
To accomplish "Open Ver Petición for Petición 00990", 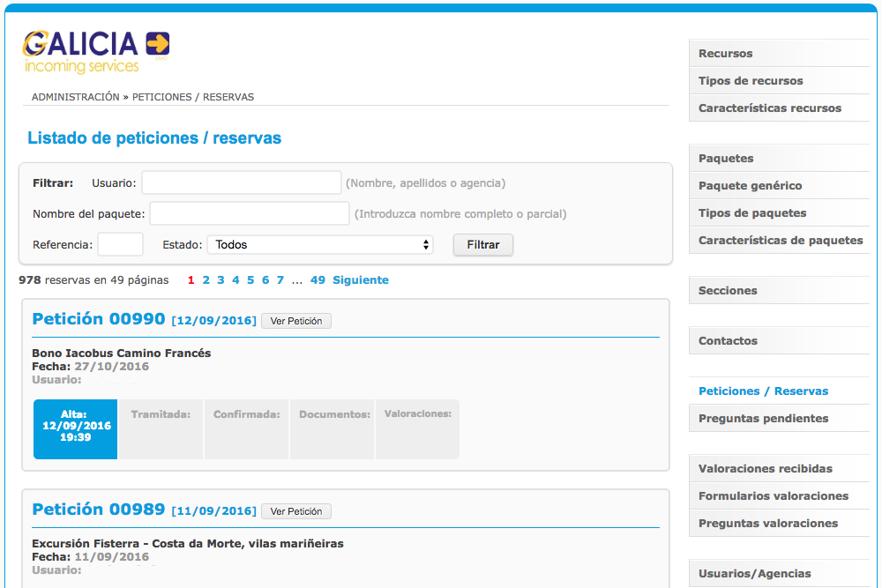I will (296, 321).
